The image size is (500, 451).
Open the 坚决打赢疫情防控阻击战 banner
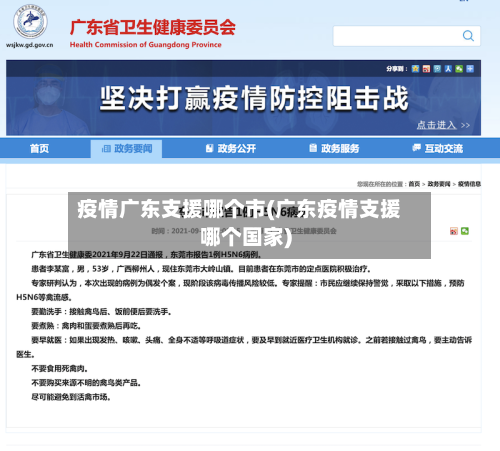pyautogui.click(x=254, y=98)
